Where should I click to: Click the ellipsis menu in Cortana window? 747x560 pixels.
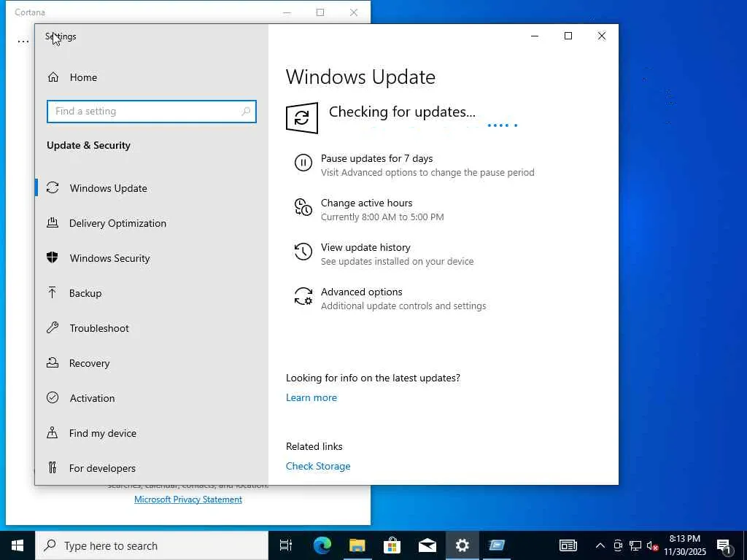coord(23,42)
